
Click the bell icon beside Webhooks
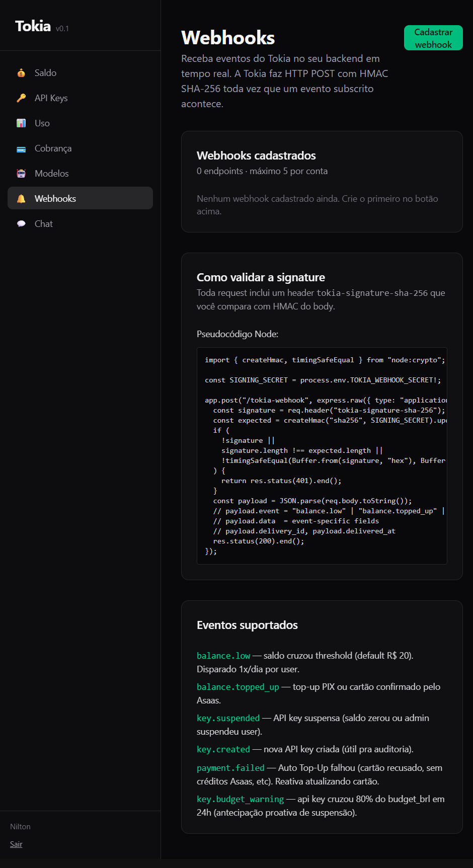pyautogui.click(x=21, y=199)
